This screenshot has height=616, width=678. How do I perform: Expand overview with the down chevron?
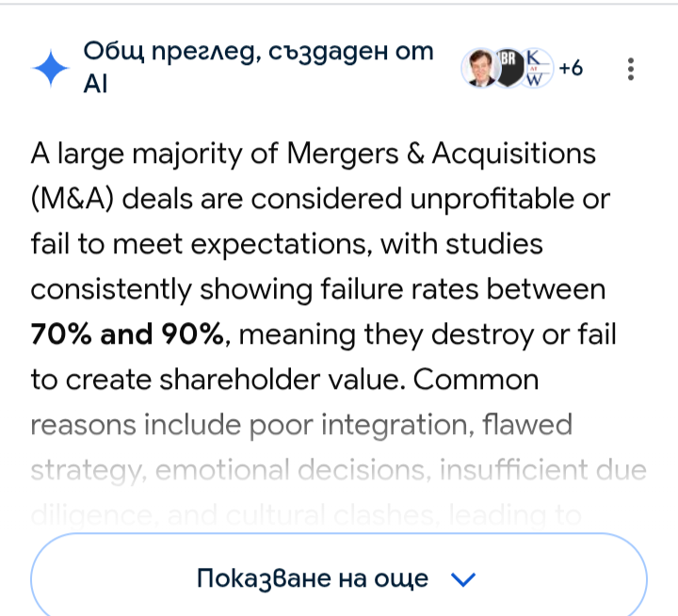464,578
